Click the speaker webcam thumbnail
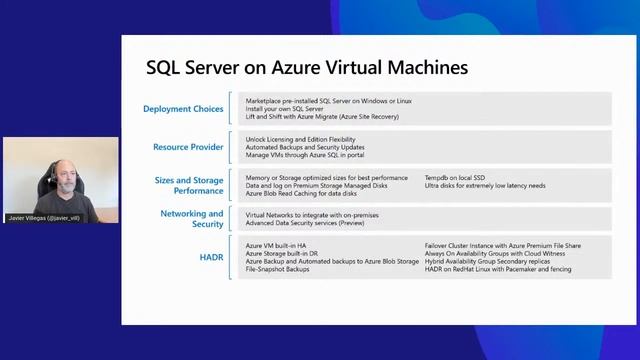Screen dimensions: 640x360 (61, 180)
